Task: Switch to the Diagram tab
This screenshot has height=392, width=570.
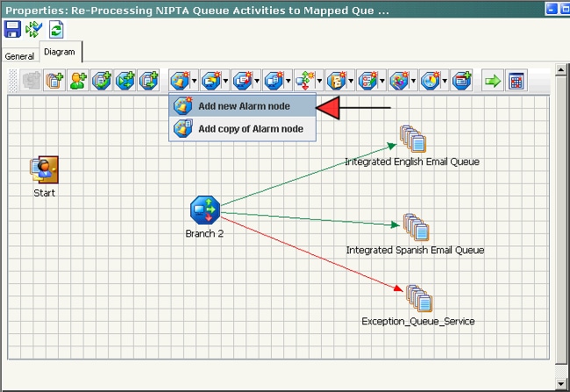Action: (61, 52)
